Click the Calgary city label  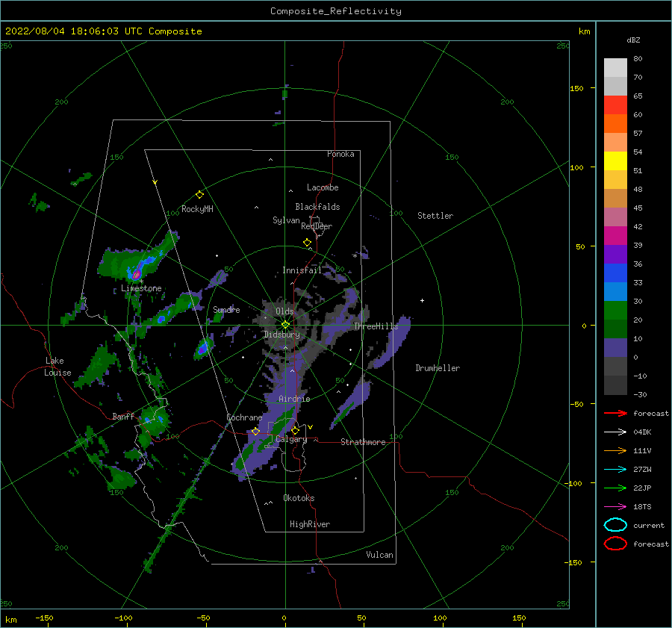coord(291,439)
